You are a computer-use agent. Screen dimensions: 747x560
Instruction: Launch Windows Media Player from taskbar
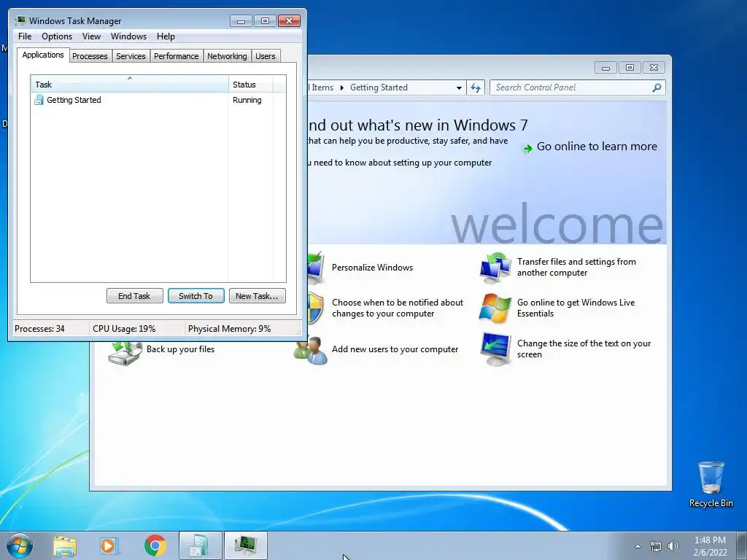click(109, 545)
